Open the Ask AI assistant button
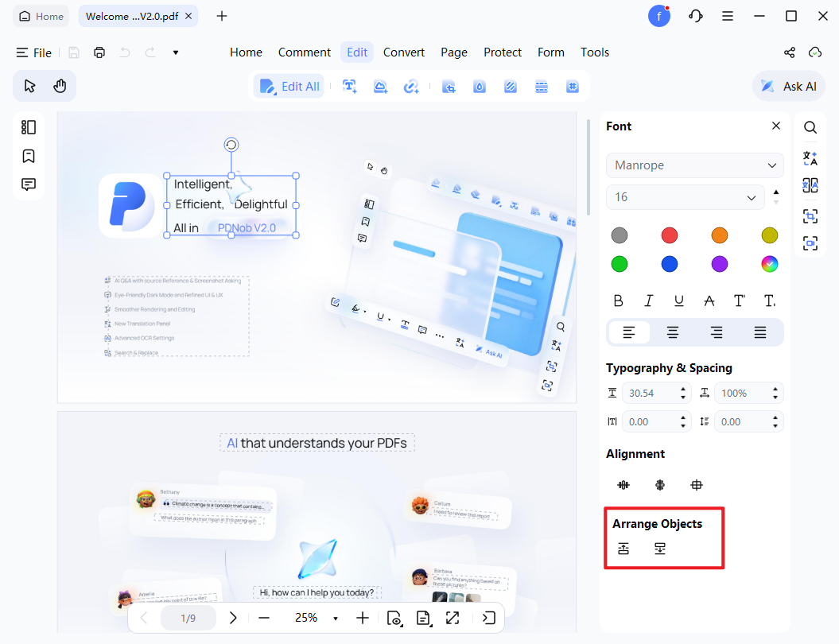 pyautogui.click(x=789, y=86)
